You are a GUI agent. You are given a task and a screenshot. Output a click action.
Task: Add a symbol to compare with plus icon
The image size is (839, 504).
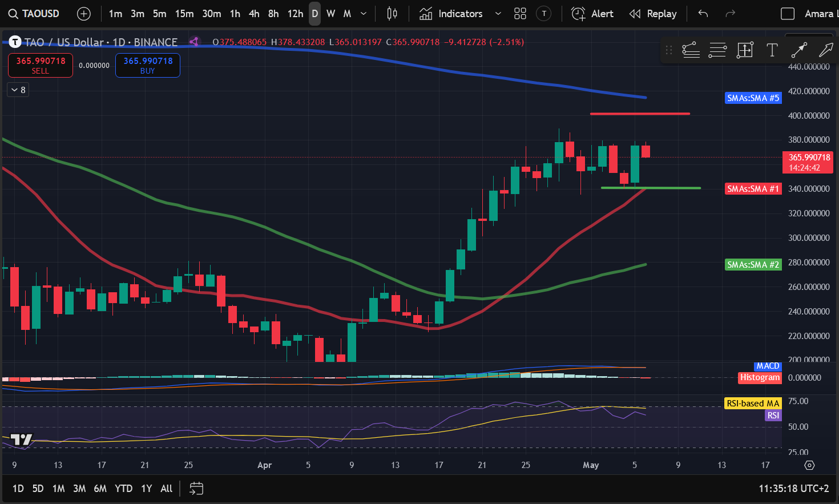[84, 14]
